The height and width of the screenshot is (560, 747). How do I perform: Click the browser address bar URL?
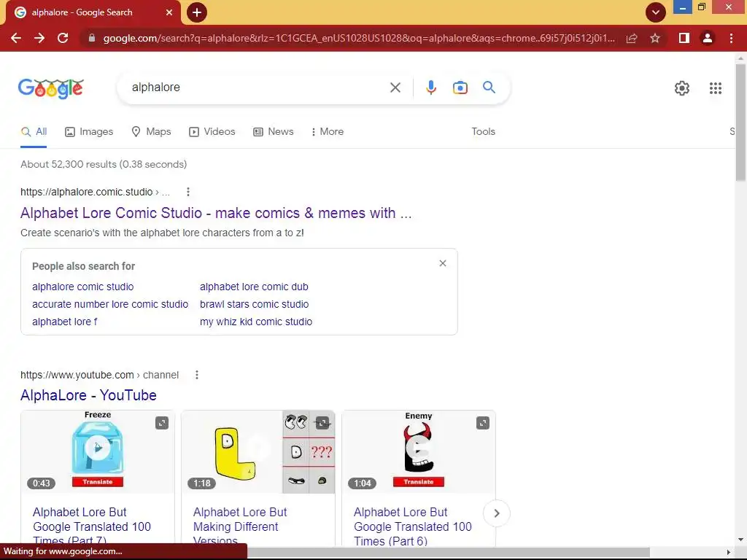pyautogui.click(x=359, y=38)
